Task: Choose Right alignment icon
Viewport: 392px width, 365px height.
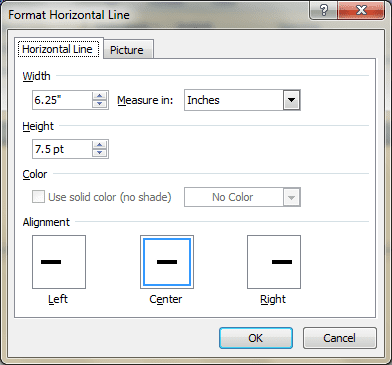Action: (x=274, y=262)
